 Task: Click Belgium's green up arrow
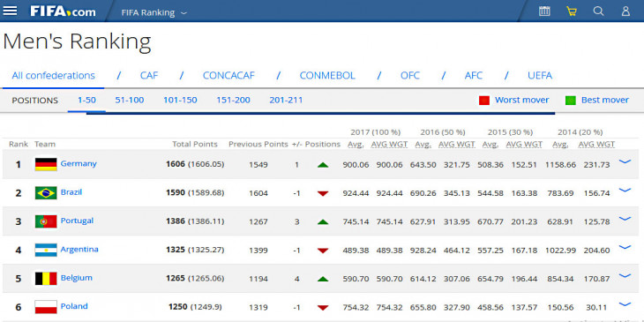pyautogui.click(x=323, y=280)
